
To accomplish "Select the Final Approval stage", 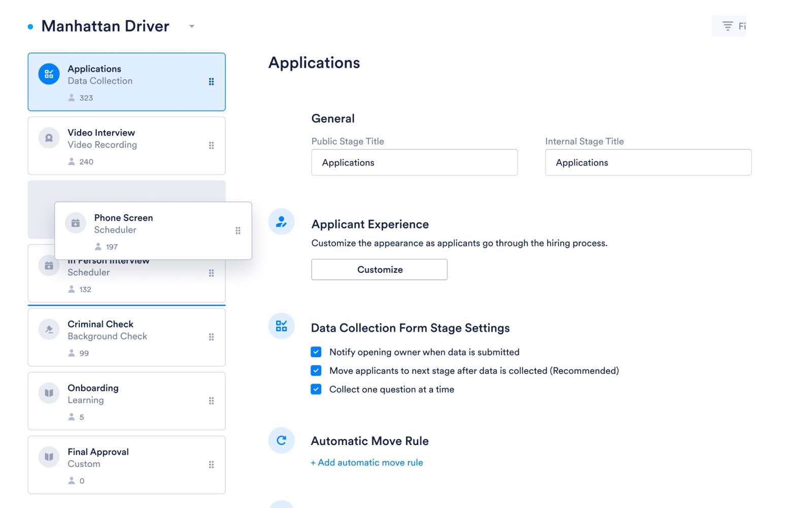I will point(126,464).
